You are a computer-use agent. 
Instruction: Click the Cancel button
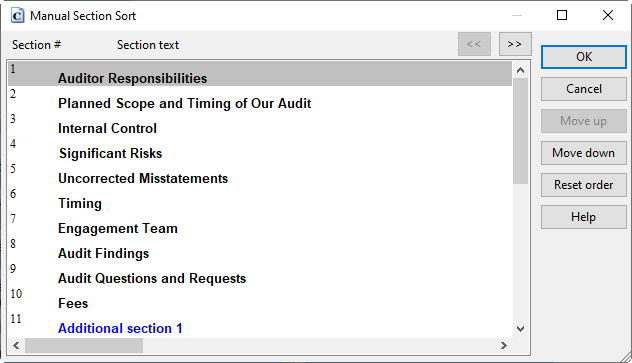point(584,89)
